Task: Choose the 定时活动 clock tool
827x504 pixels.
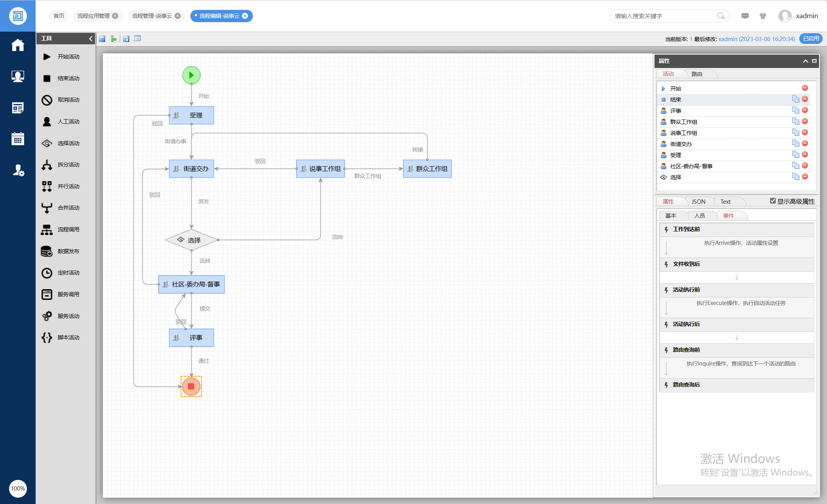Action: pos(47,273)
